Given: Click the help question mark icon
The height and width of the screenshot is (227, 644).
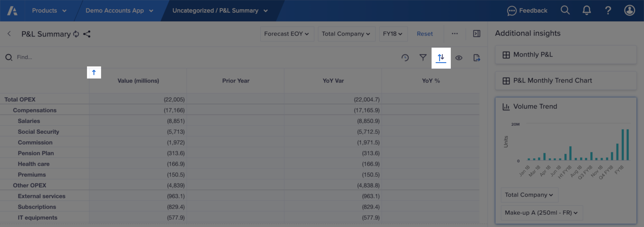Looking at the screenshot, I should point(608,11).
